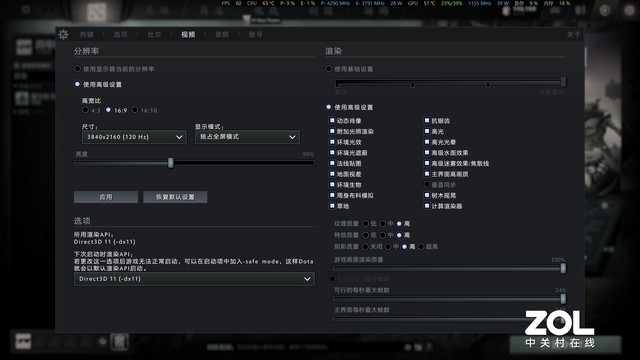This screenshot has width=640, height=360.
Task: Select 使用显示器当前的分辨率 radio option
Action: point(77,69)
